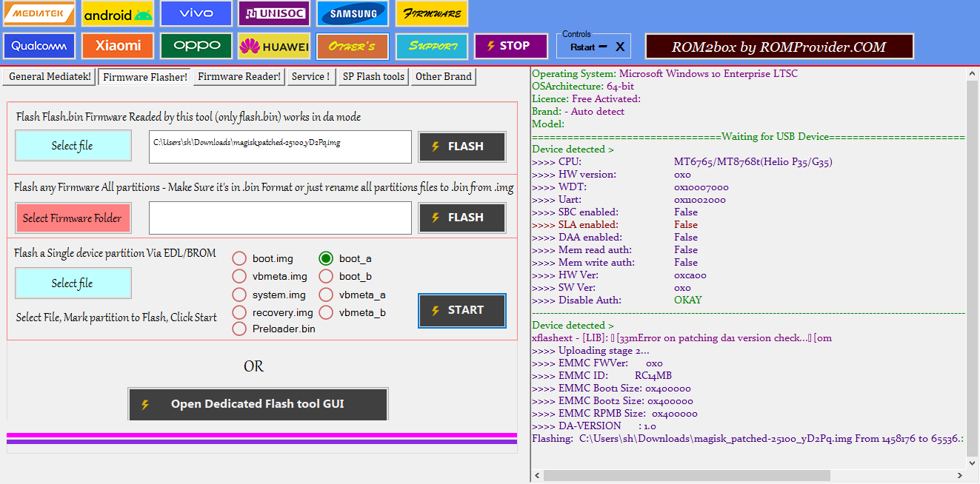Click the Disable Auth: OKAY line
Screen dimensions: 980x484
click(x=617, y=300)
